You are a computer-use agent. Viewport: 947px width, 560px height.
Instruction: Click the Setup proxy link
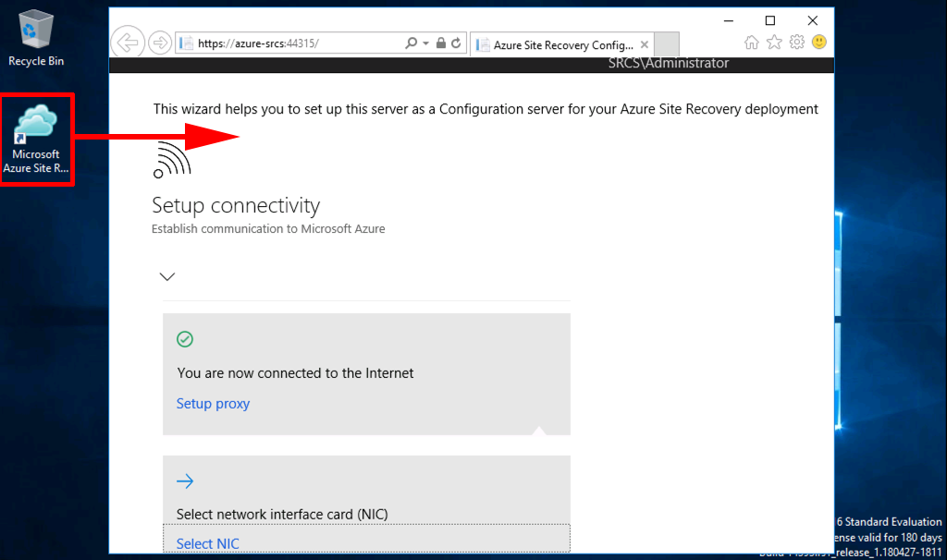coord(213,404)
